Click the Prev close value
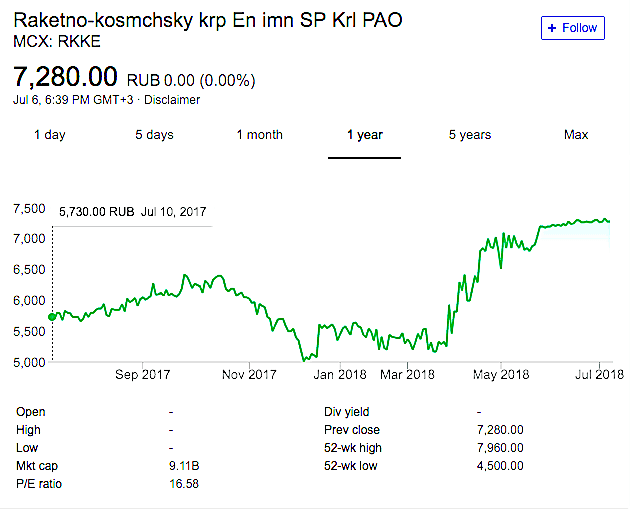This screenshot has height=509, width=630. (x=500, y=430)
